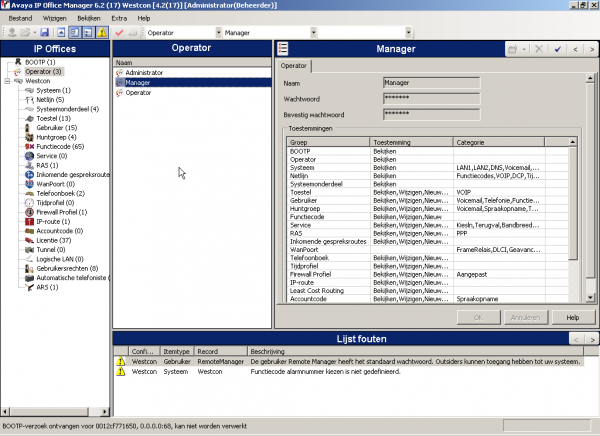Click the Telefoonboek (2) tree icon

29,193
